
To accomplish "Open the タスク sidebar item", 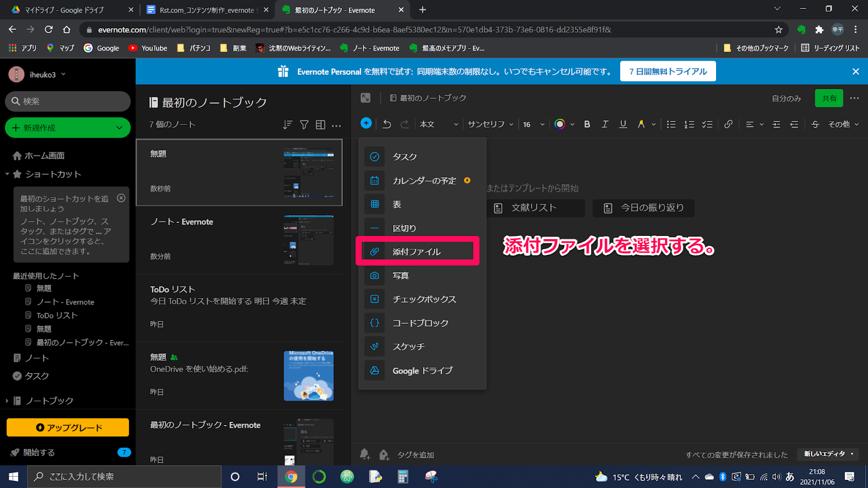I will [x=31, y=376].
